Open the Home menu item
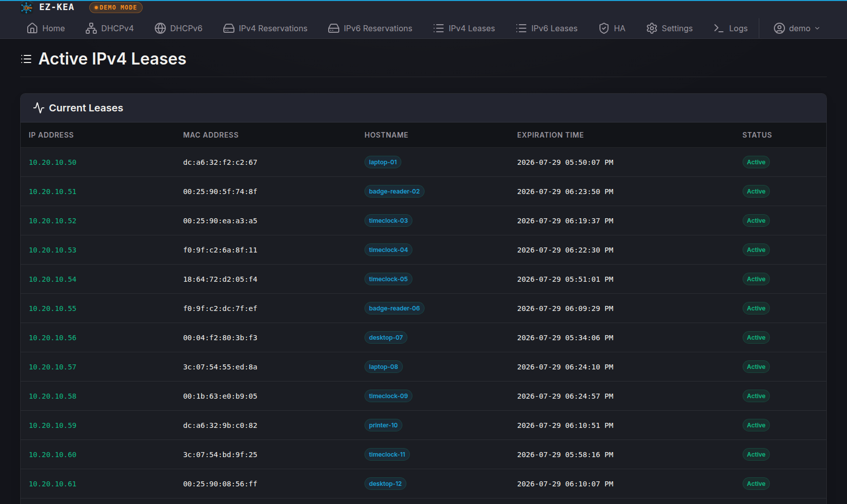The height and width of the screenshot is (504, 847). pyautogui.click(x=46, y=28)
